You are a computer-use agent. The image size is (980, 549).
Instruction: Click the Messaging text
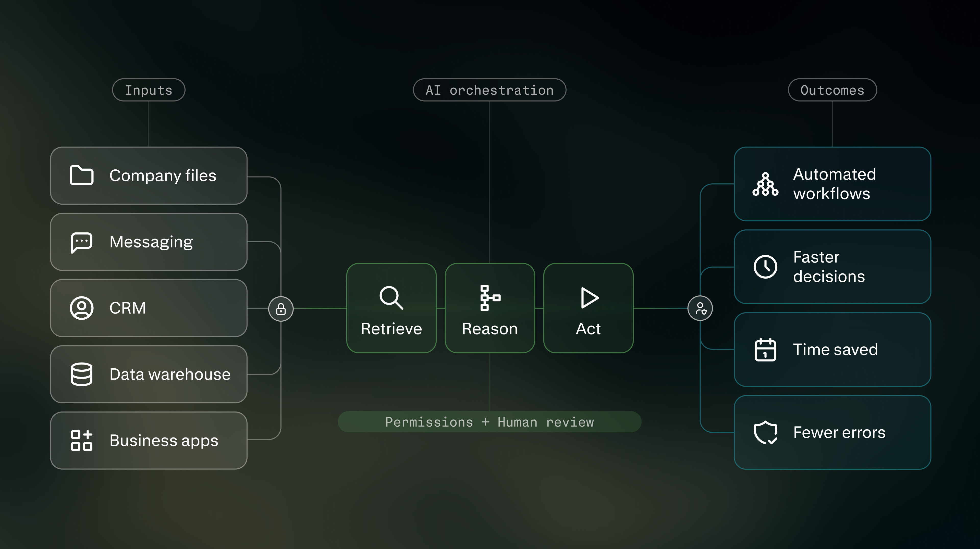coord(151,242)
